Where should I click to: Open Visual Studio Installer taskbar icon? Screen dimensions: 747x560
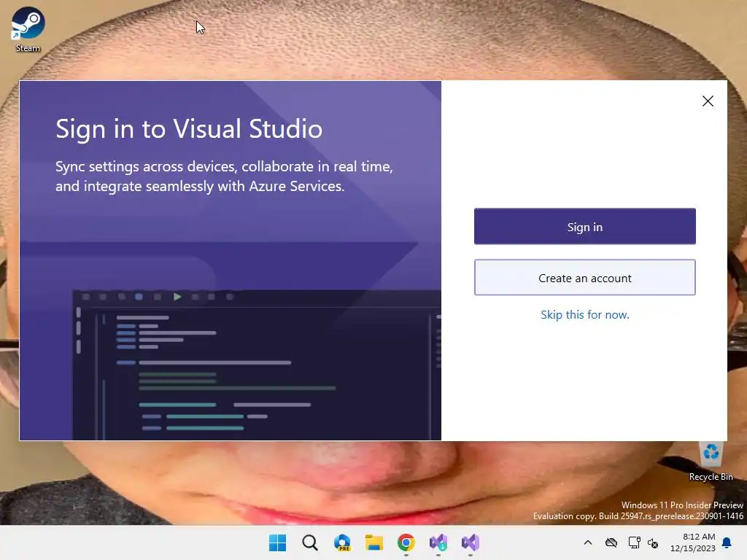pos(438,542)
